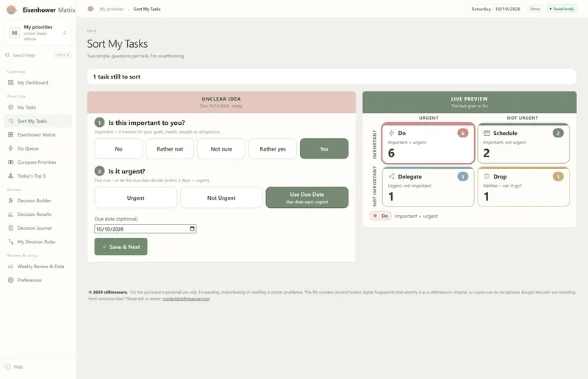Click the Drop quadrant trash icon
Screen dimensions: 588x379
487,176
